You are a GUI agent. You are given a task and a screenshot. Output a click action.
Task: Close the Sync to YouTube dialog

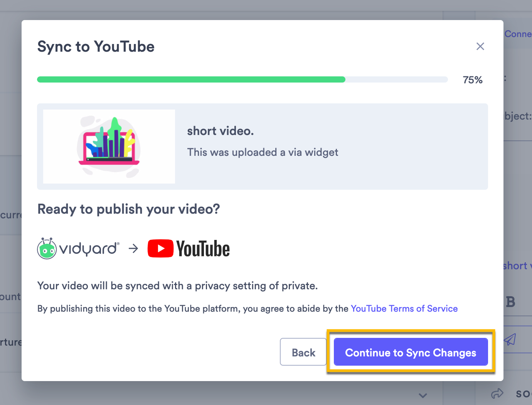[480, 46]
